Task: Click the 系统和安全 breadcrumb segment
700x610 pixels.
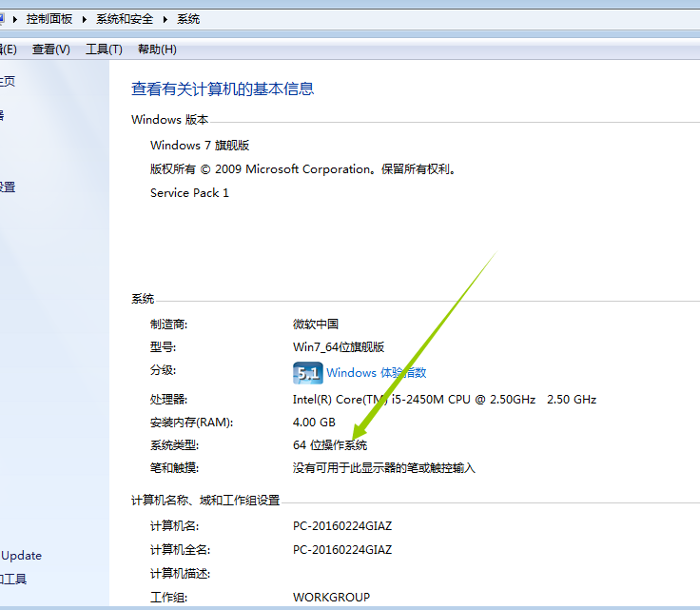Action: coord(125,19)
